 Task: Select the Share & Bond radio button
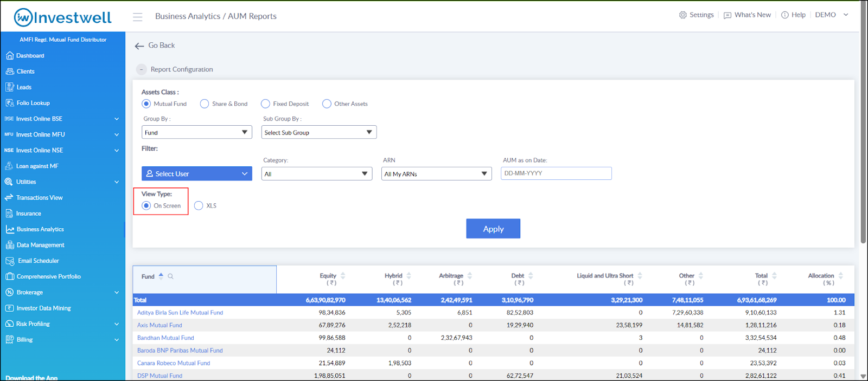(x=205, y=104)
